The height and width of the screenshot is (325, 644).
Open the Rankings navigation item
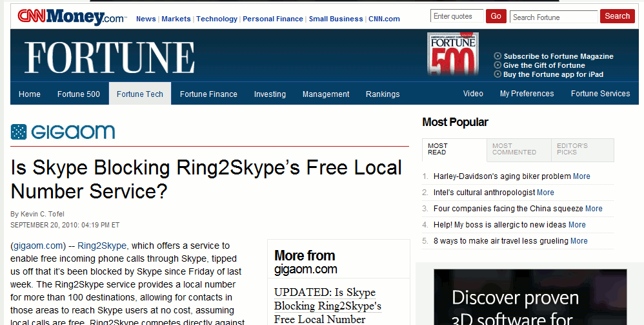[383, 94]
